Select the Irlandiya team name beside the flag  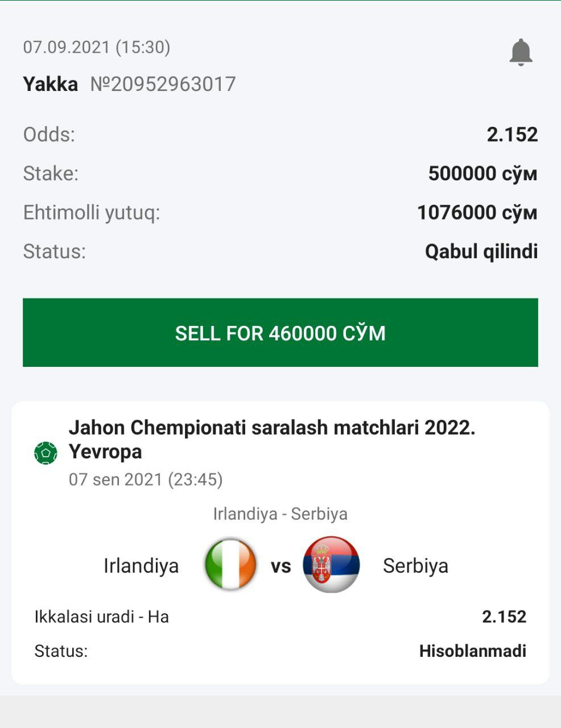pyautogui.click(x=141, y=566)
